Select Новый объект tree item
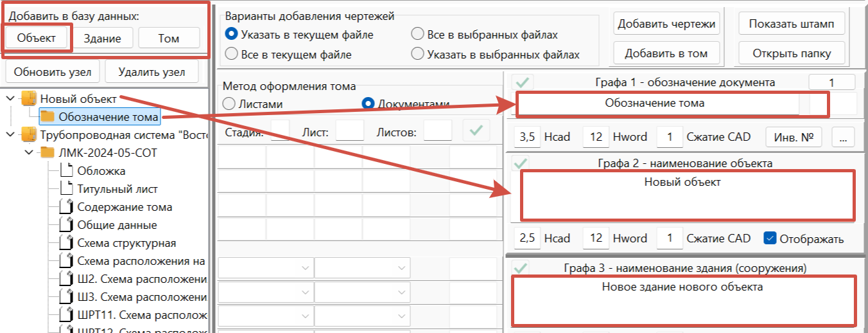The width and height of the screenshot is (868, 333). click(x=78, y=98)
